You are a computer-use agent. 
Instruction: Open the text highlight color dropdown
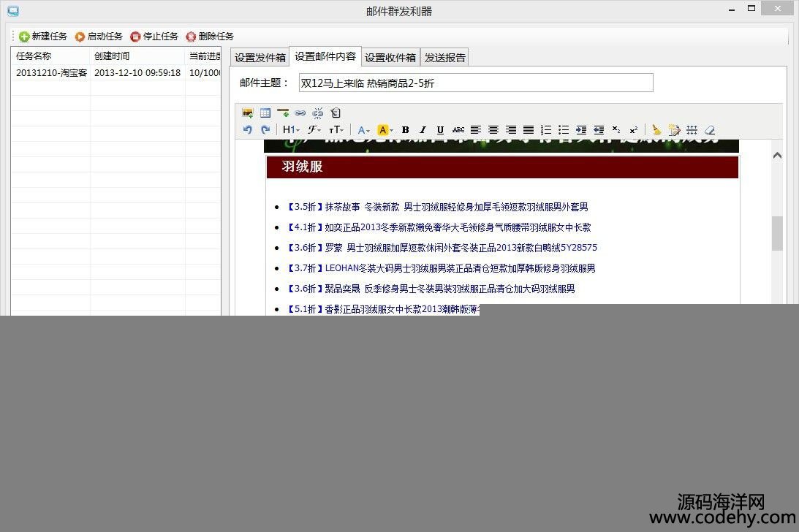(x=385, y=130)
